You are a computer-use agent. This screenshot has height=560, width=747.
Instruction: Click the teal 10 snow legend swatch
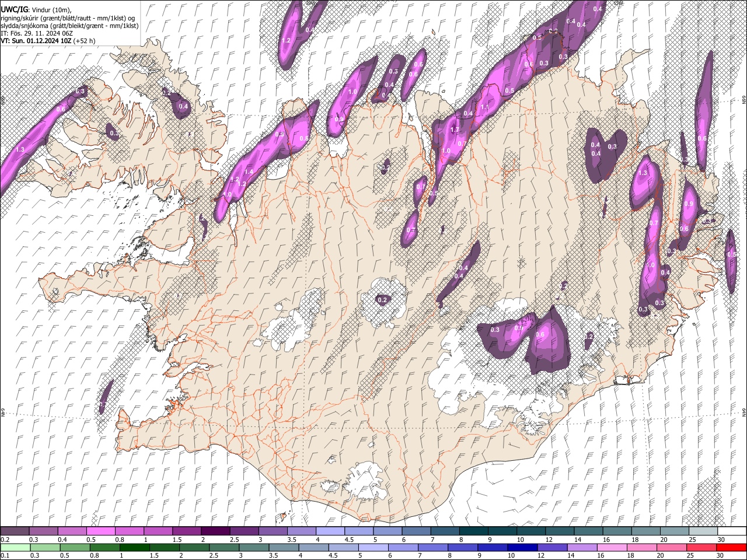click(531, 531)
